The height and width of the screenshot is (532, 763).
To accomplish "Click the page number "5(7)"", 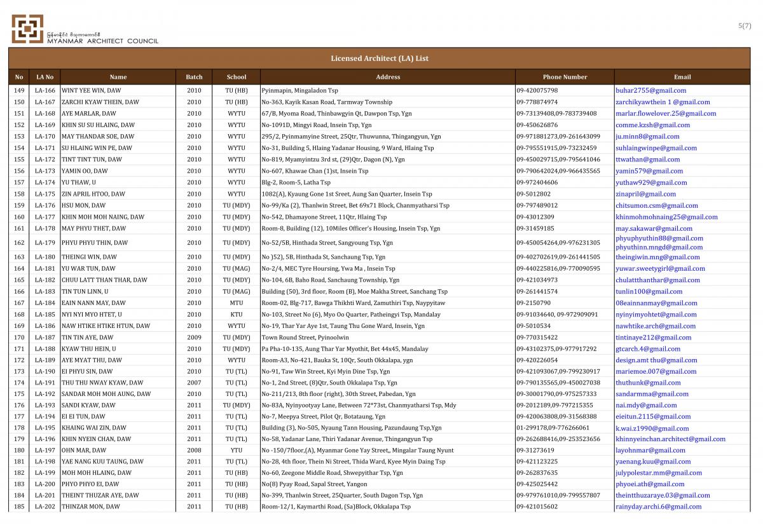I will point(745,26).
